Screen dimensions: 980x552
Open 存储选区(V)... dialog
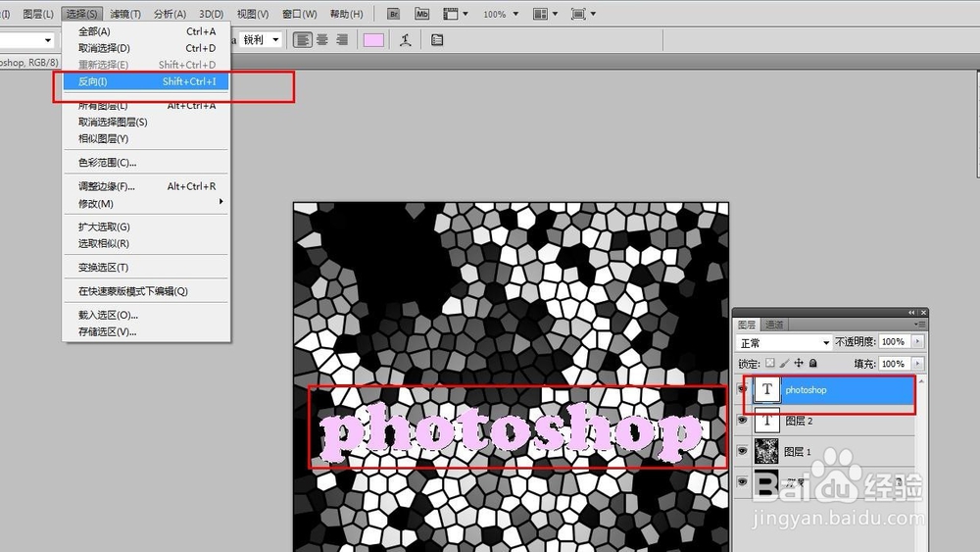146,332
